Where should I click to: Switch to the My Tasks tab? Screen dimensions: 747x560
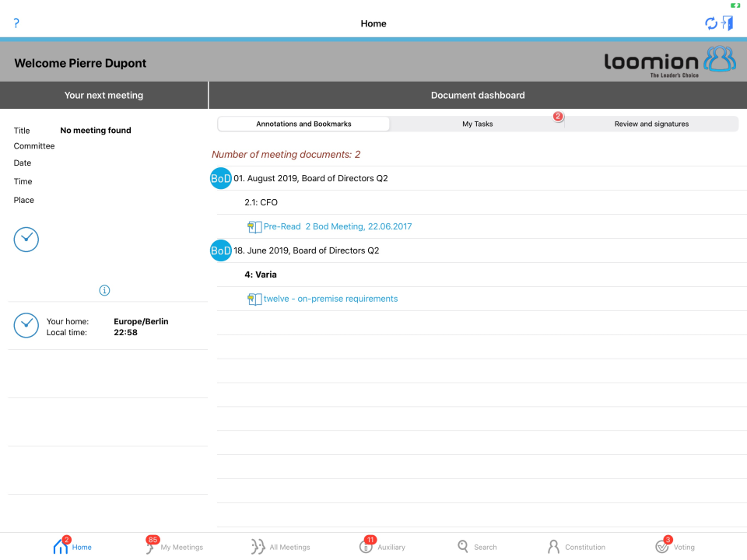click(x=477, y=123)
